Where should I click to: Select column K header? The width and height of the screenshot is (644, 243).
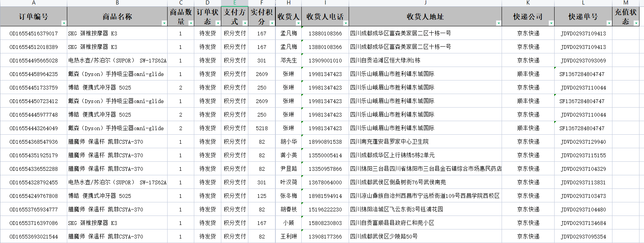point(528,3)
